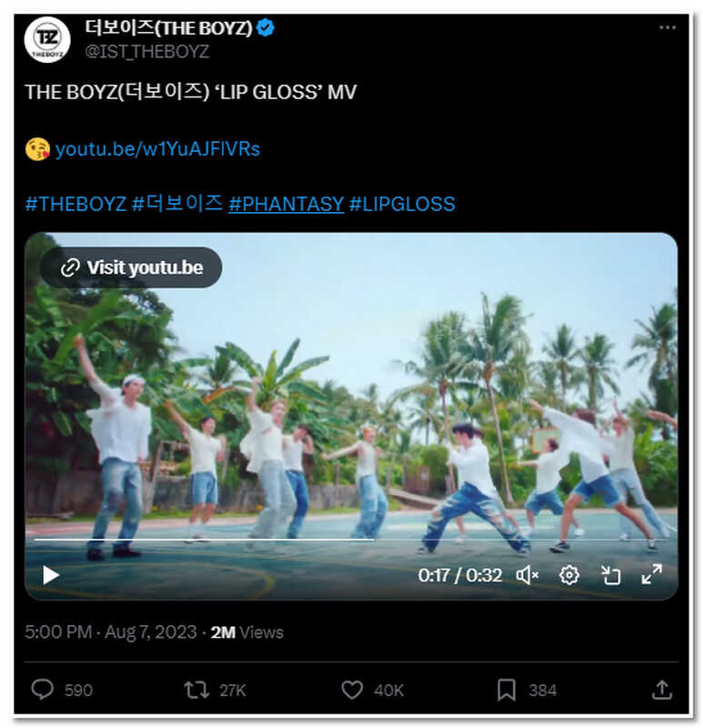Open video settings gear
Viewport: 703px width, 728px height.
pos(569,575)
